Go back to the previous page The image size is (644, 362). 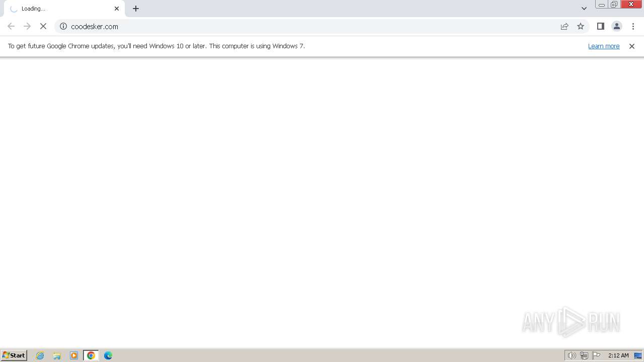tap(11, 26)
